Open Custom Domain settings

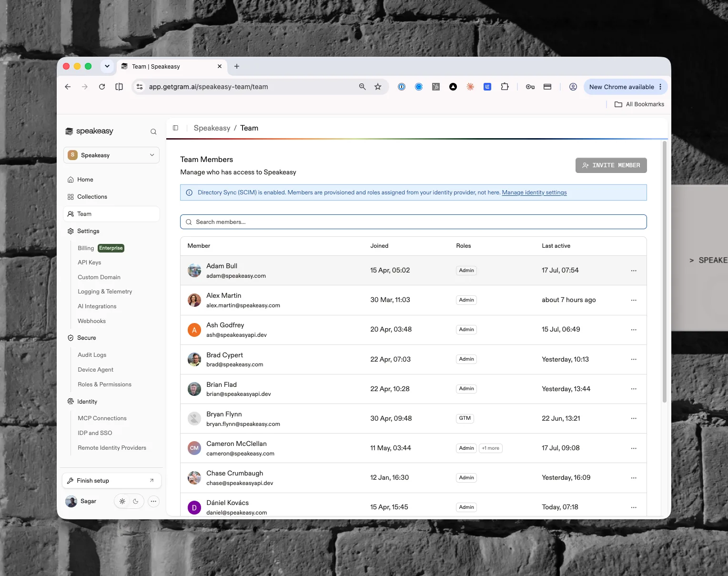[x=99, y=277]
